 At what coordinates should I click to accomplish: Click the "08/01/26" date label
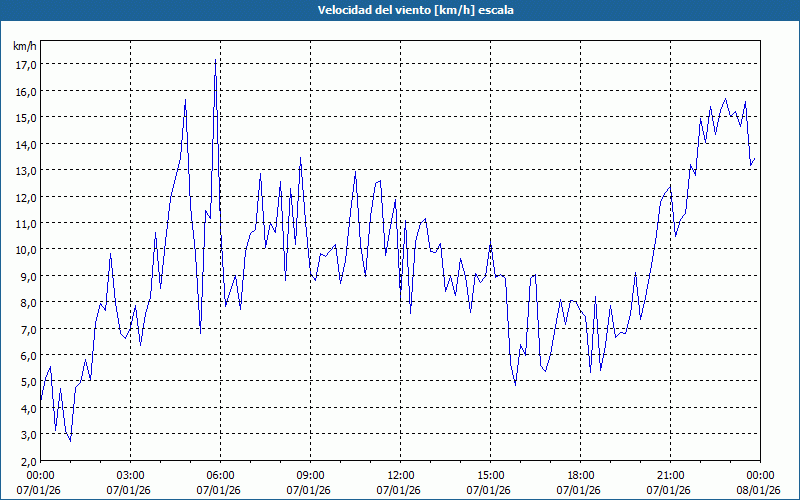[x=759, y=490]
